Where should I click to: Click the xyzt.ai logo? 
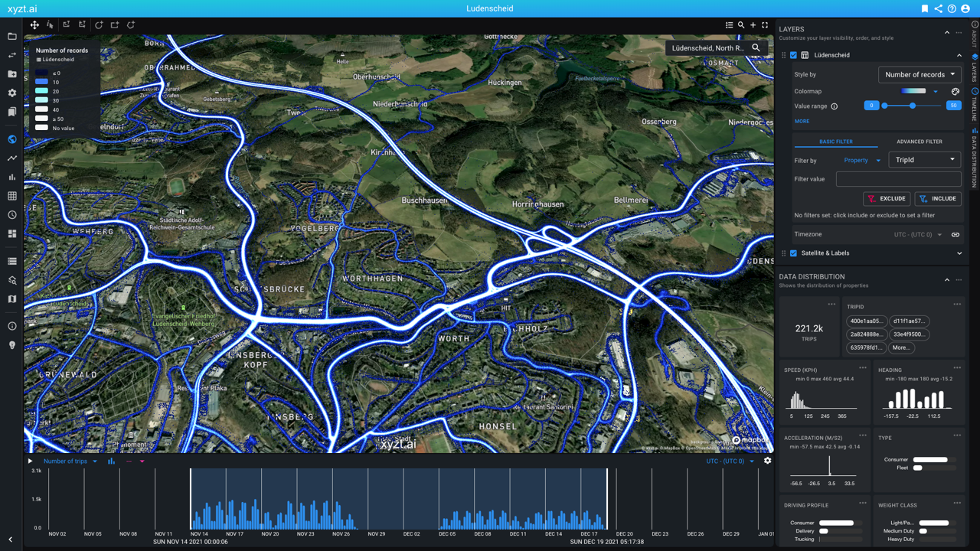(x=21, y=8)
